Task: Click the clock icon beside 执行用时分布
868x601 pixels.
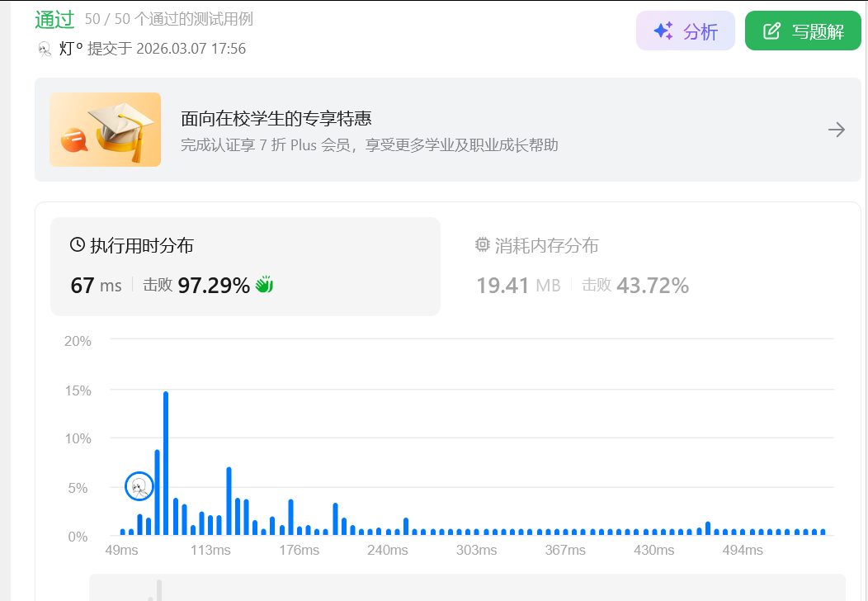Action: pos(78,244)
